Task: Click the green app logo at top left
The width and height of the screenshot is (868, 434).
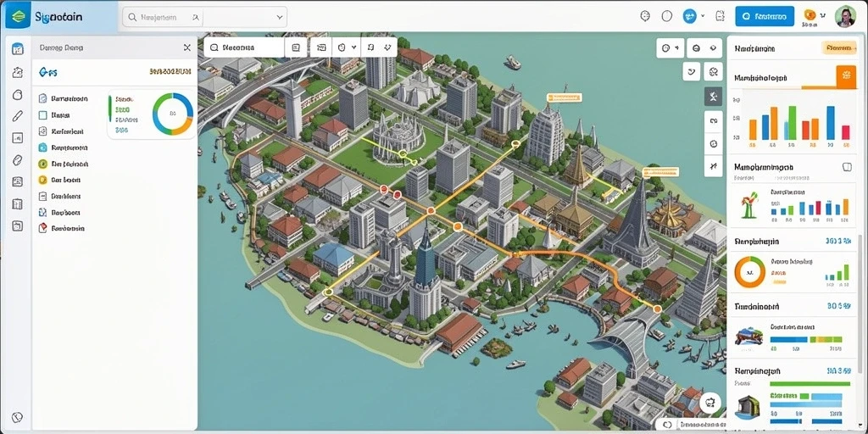Action: click(17, 17)
